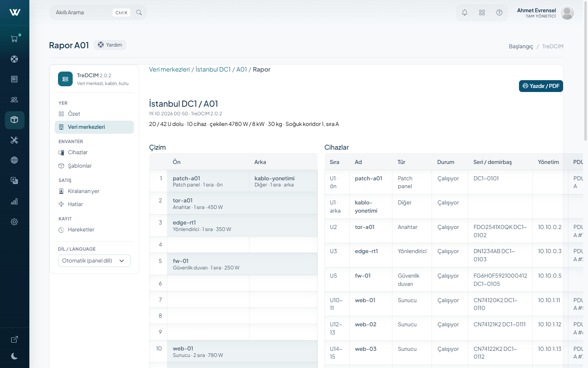Open the settings gear sidebar icon
This screenshot has width=588, height=368.
click(x=14, y=222)
